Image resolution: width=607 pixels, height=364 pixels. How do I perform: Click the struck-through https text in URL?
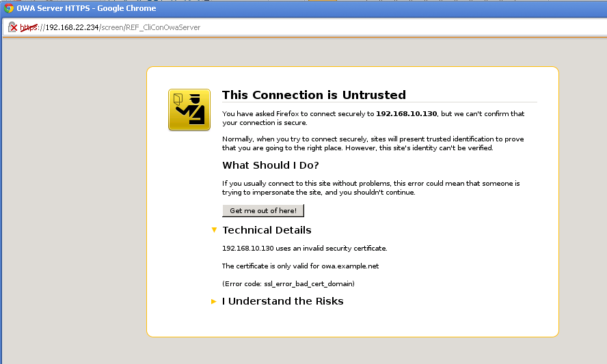coord(29,27)
